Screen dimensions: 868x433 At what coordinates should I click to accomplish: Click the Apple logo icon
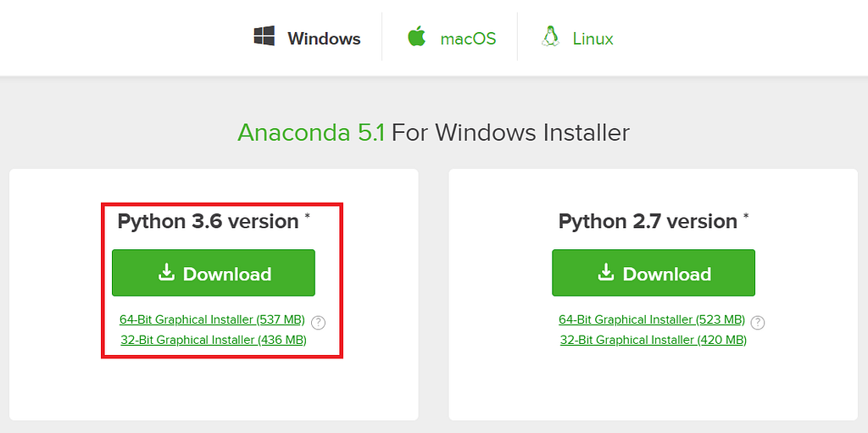tap(416, 36)
